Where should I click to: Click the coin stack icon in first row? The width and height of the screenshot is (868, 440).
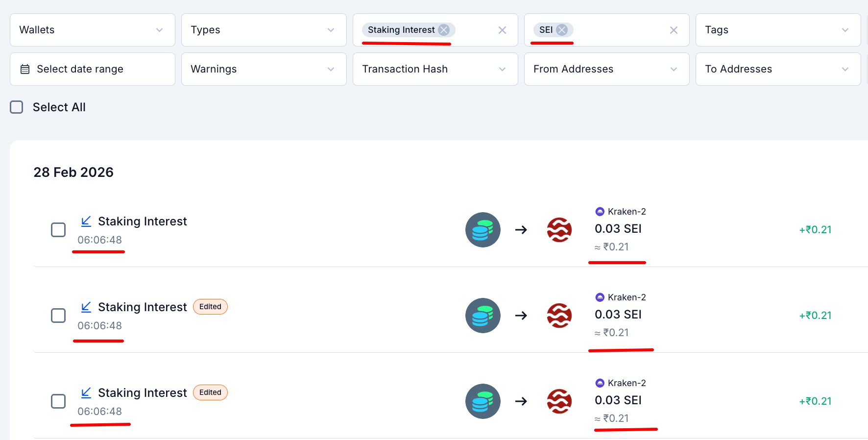(483, 230)
